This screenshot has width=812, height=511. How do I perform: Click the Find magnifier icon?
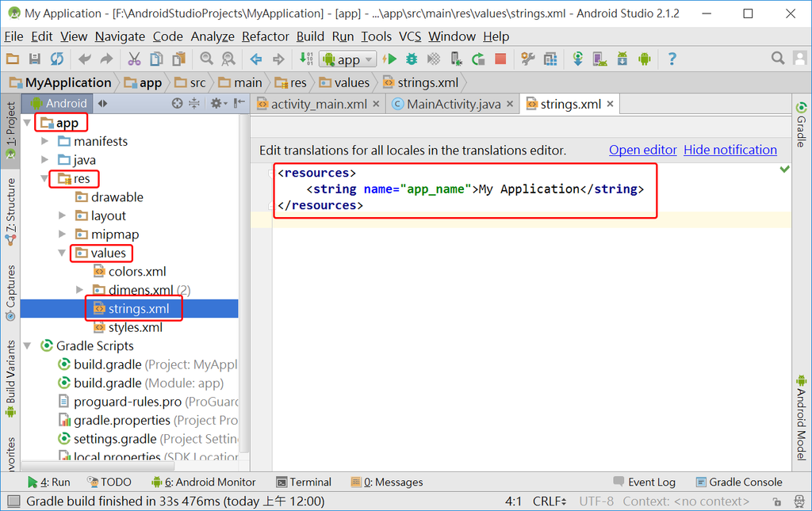207,59
